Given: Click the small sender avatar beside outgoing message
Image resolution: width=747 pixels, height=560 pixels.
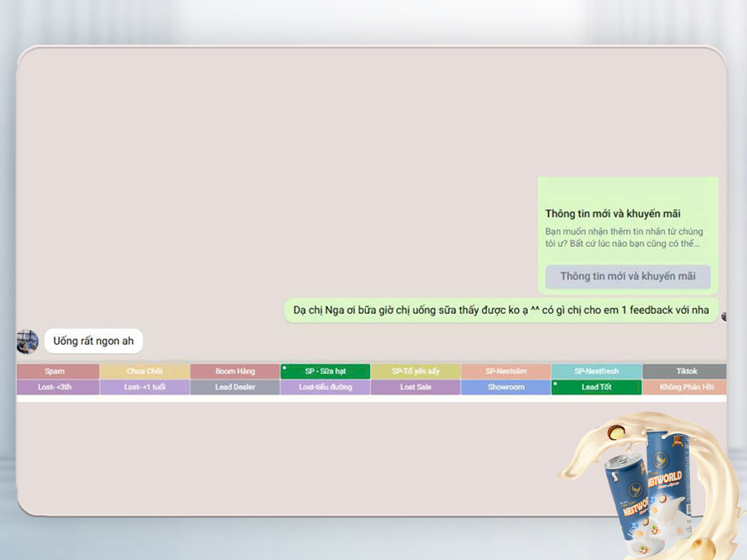Looking at the screenshot, I should point(724,317).
